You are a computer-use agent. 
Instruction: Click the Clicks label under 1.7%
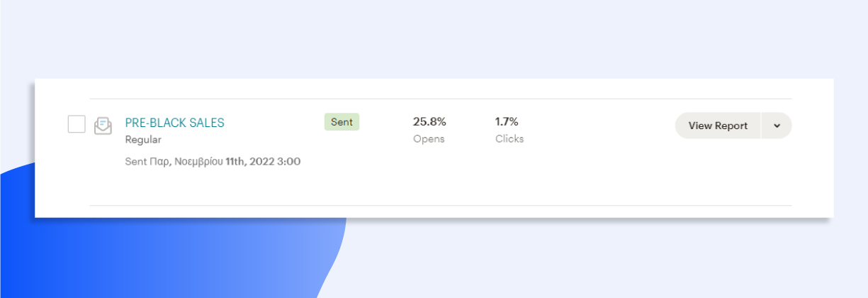click(x=509, y=139)
